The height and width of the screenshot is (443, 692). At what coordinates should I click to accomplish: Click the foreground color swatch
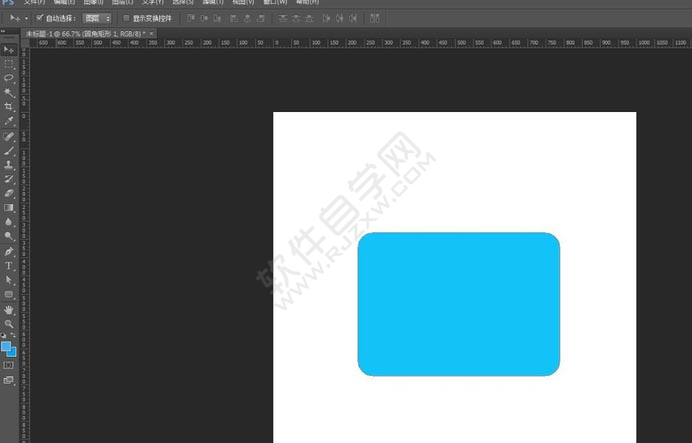point(6,346)
